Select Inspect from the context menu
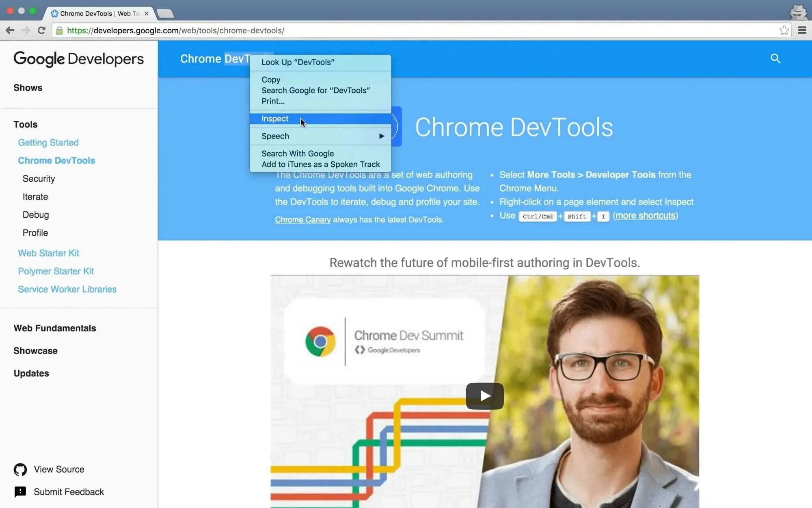The image size is (812, 508). click(275, 119)
